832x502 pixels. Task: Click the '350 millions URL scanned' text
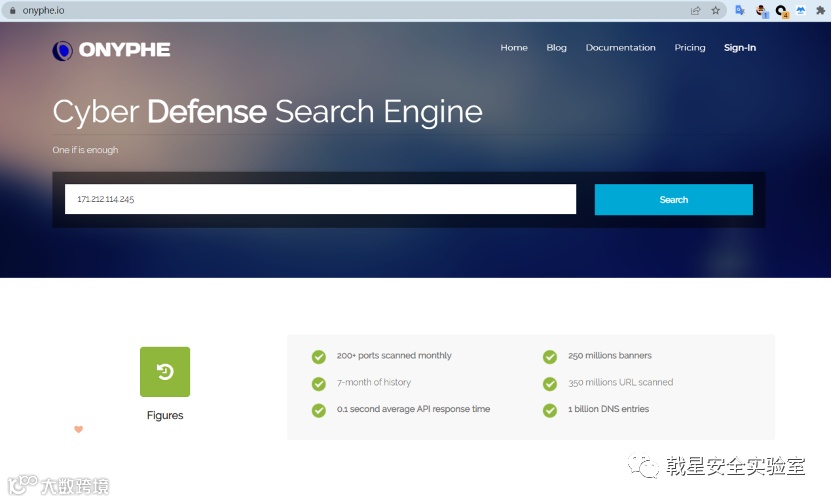(x=620, y=382)
